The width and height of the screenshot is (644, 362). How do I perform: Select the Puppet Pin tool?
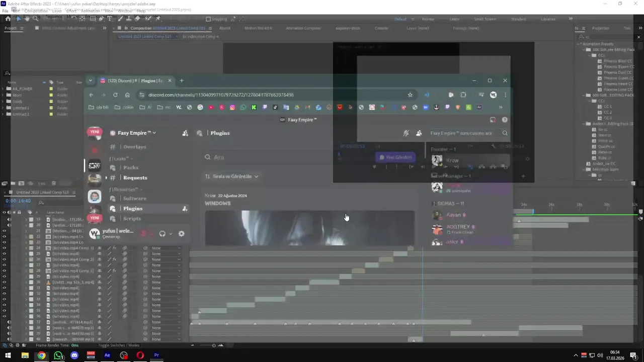[x=157, y=19]
